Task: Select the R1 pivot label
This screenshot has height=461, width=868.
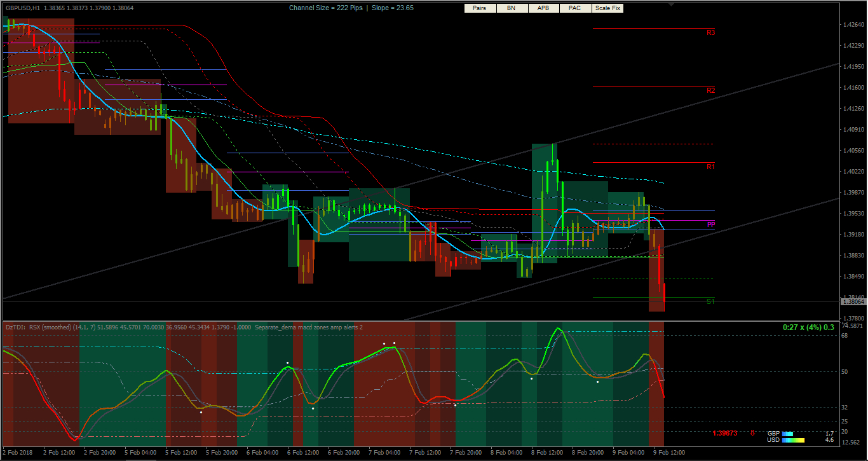Action: tap(711, 167)
